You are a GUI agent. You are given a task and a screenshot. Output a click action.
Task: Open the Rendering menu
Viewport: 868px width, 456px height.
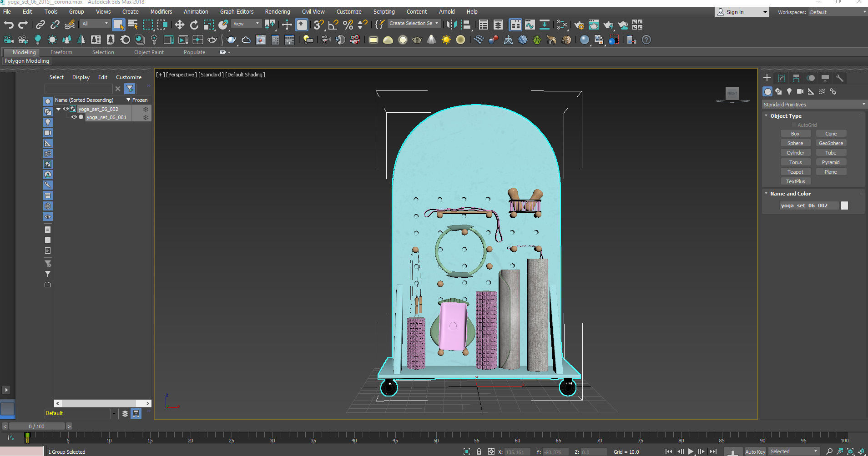(277, 12)
